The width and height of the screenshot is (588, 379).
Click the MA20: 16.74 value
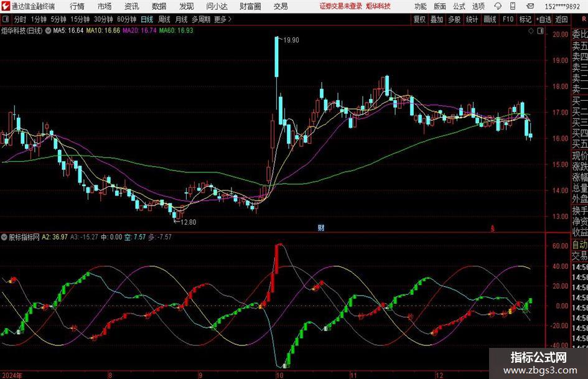[139, 30]
